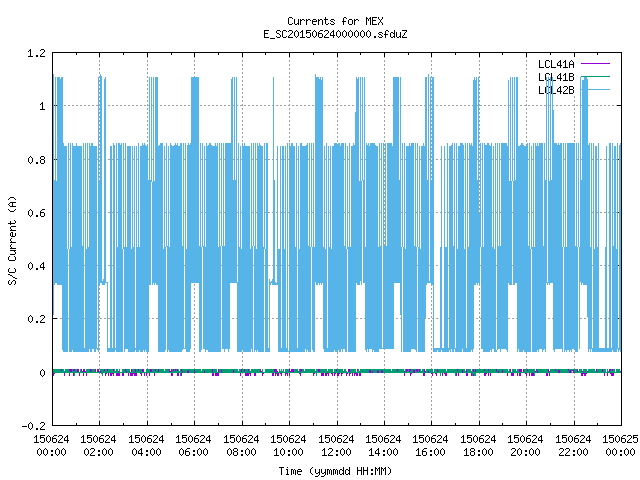Click the LCL41A legend label
This screenshot has width=640, height=480.
[556, 64]
